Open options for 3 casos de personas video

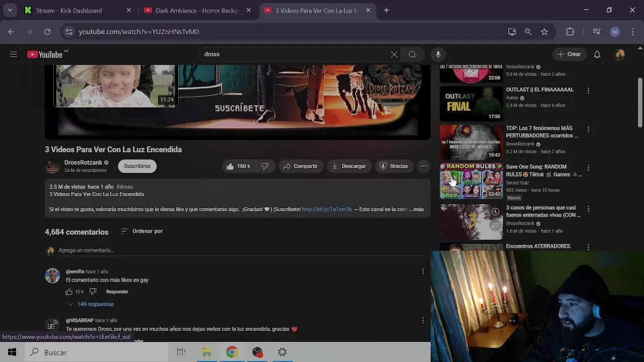point(588,208)
